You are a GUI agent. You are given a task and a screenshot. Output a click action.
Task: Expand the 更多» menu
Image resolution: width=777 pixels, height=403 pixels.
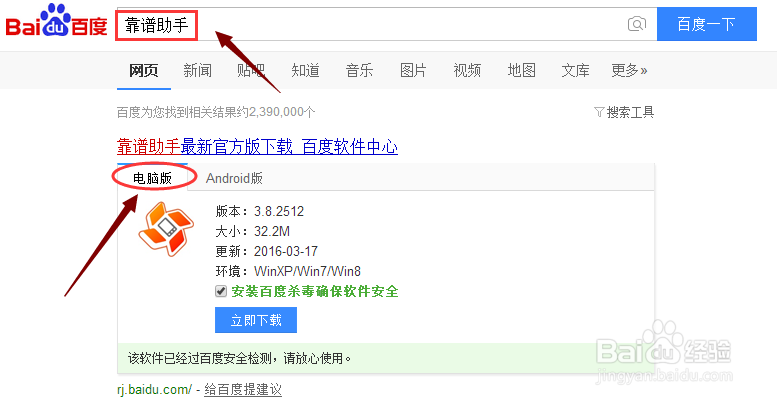point(629,70)
